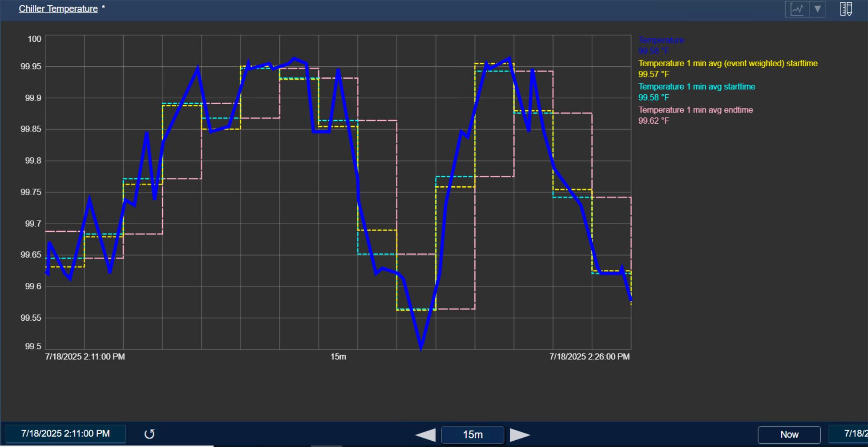Viewport: 868px width, 447px height.
Task: Step the time range forward with right arrow
Action: pos(520,435)
